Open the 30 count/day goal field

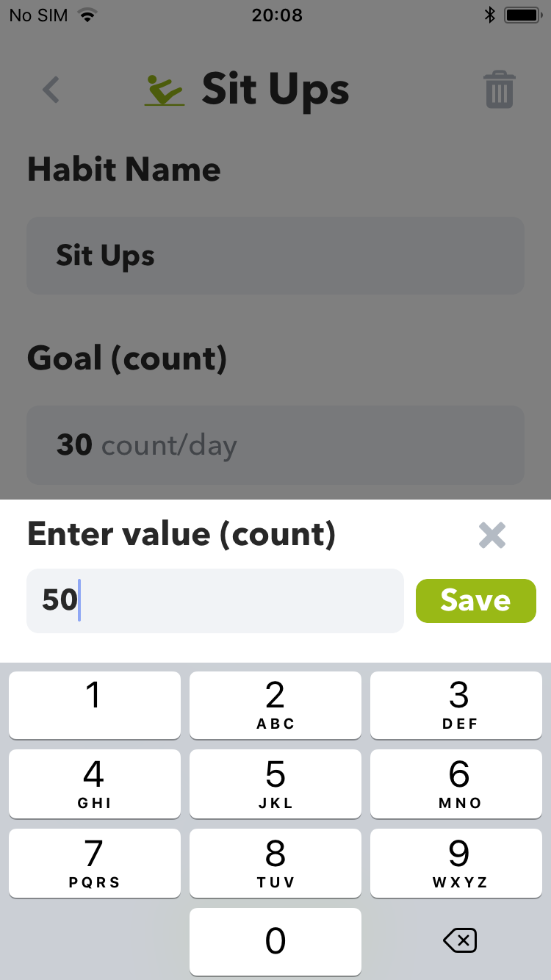(275, 445)
